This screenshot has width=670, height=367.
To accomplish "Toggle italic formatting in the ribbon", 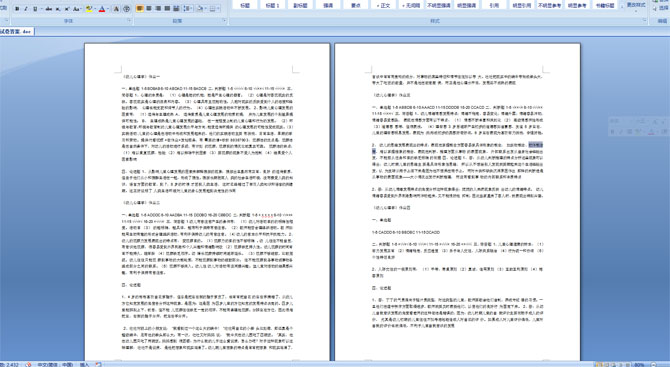I will click(x=26, y=9).
